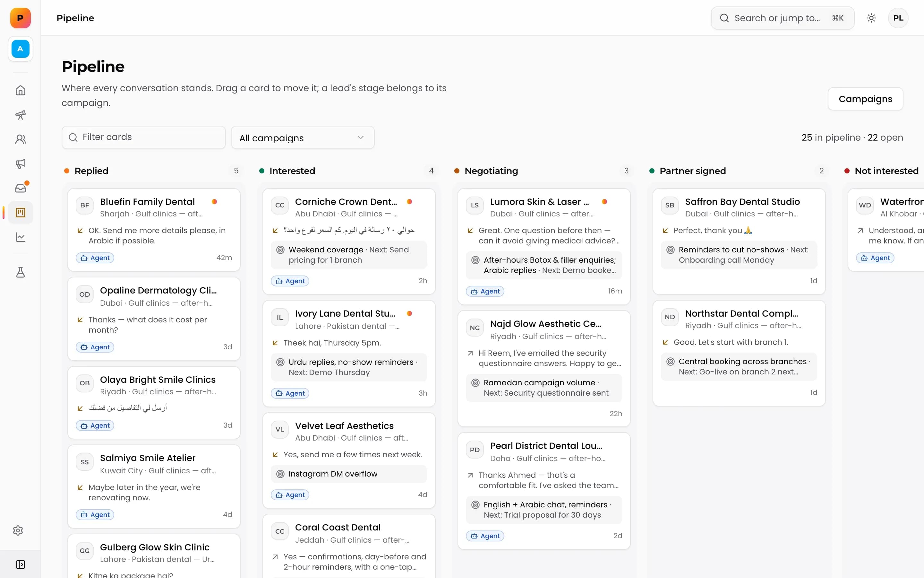The image size is (924, 578).
Task: Open the Coral Coast Dental card
Action: tap(349, 546)
